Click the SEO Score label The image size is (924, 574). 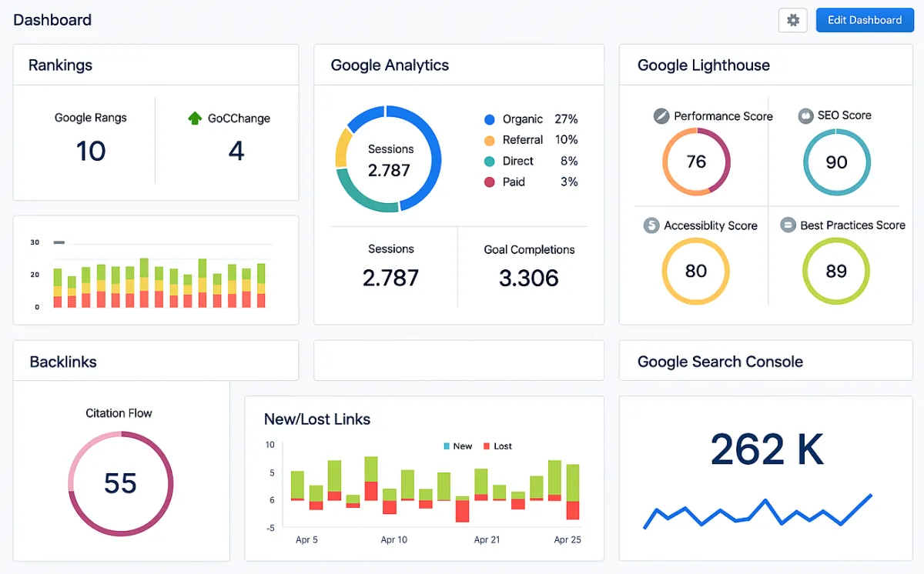pyautogui.click(x=845, y=115)
